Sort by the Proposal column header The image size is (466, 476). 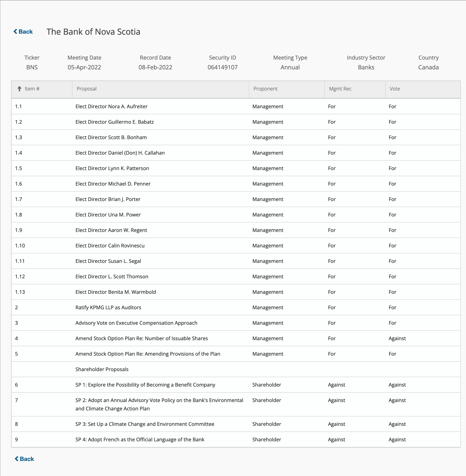(x=86, y=89)
